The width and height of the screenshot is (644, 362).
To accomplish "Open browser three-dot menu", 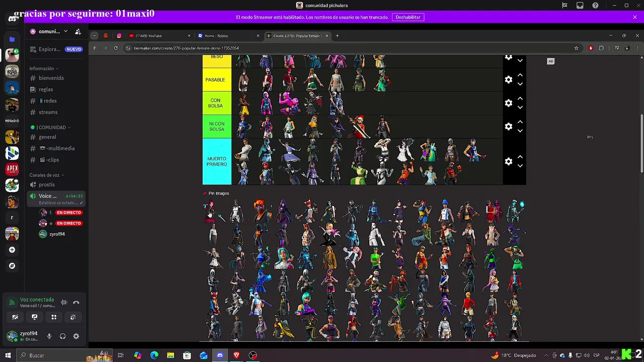I will click(637, 48).
